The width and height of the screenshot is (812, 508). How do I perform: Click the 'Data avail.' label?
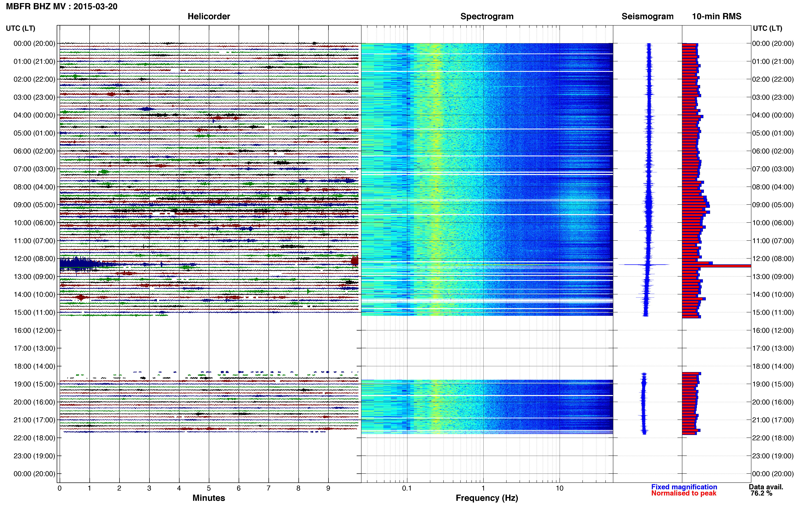766,487
